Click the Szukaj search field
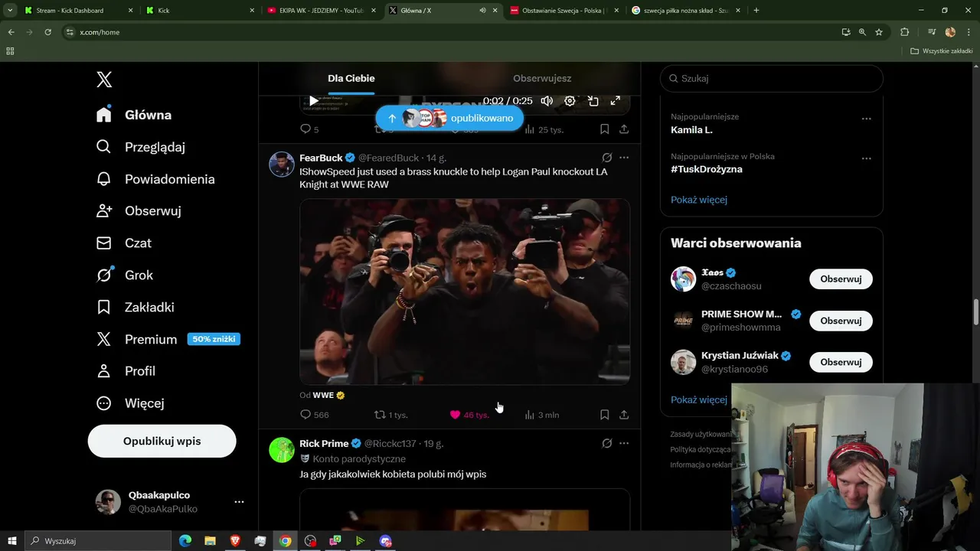Viewport: 980px width, 551px height. click(772, 78)
